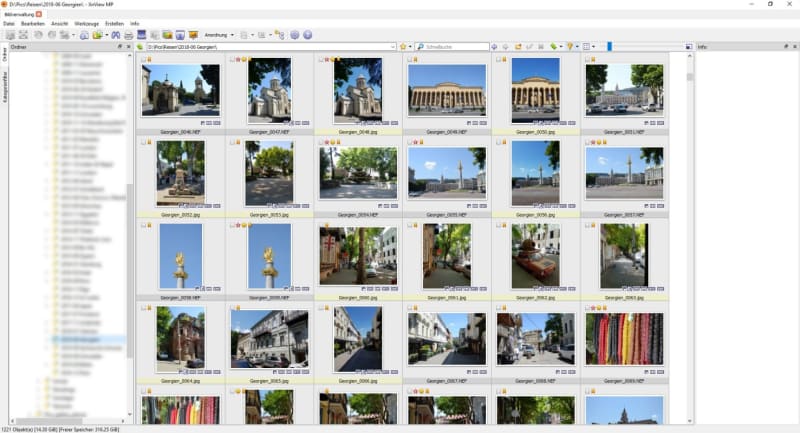Click the orange parent folder icon
The image size is (800, 433).
click(518, 47)
